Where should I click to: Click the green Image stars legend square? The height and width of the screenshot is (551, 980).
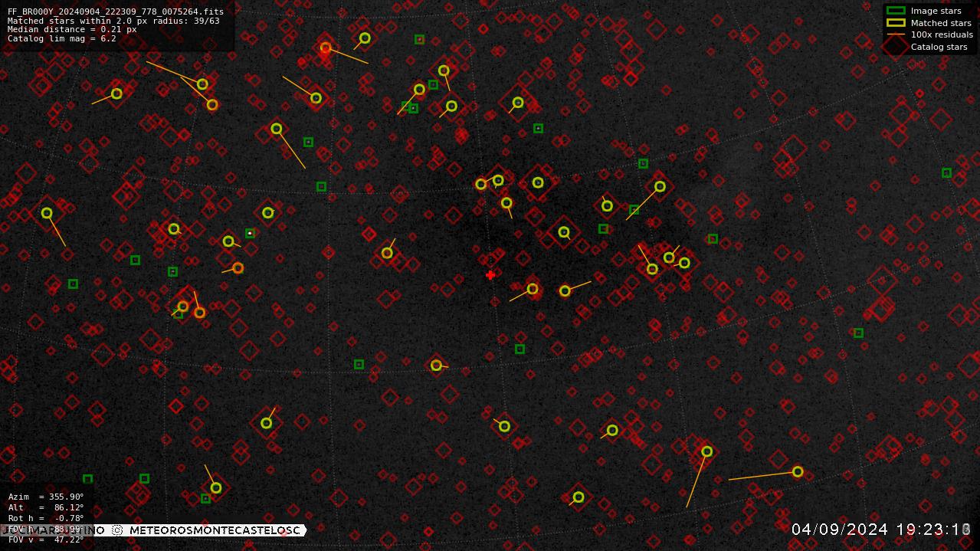pos(896,11)
